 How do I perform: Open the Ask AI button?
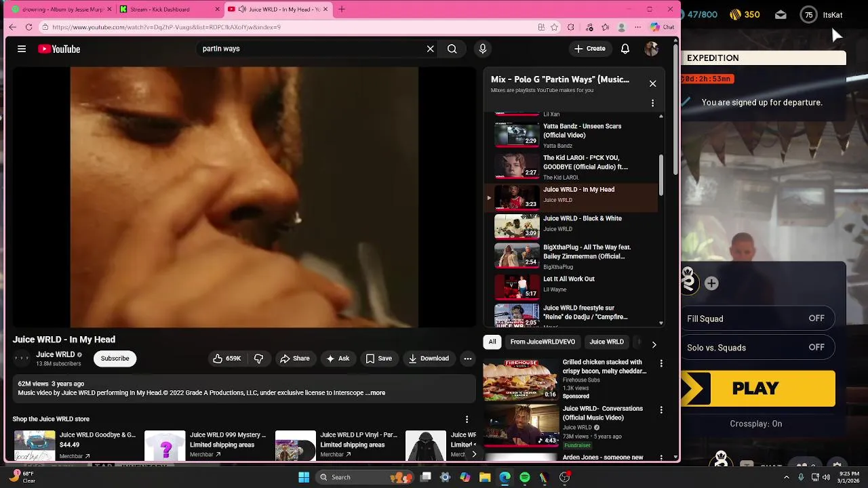point(338,359)
